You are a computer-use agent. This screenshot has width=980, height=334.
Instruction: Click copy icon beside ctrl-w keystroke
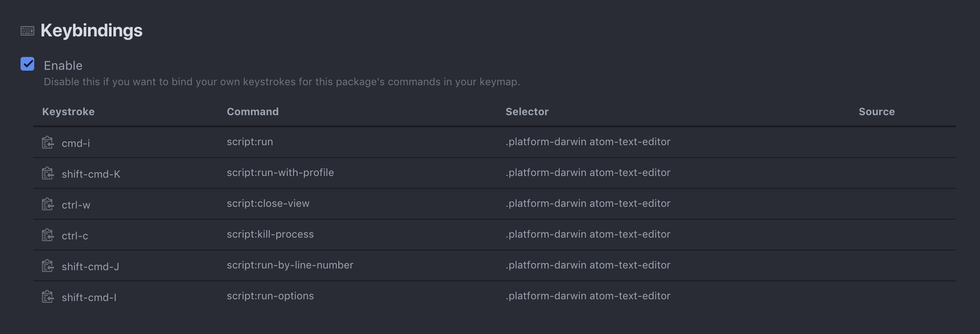(48, 204)
